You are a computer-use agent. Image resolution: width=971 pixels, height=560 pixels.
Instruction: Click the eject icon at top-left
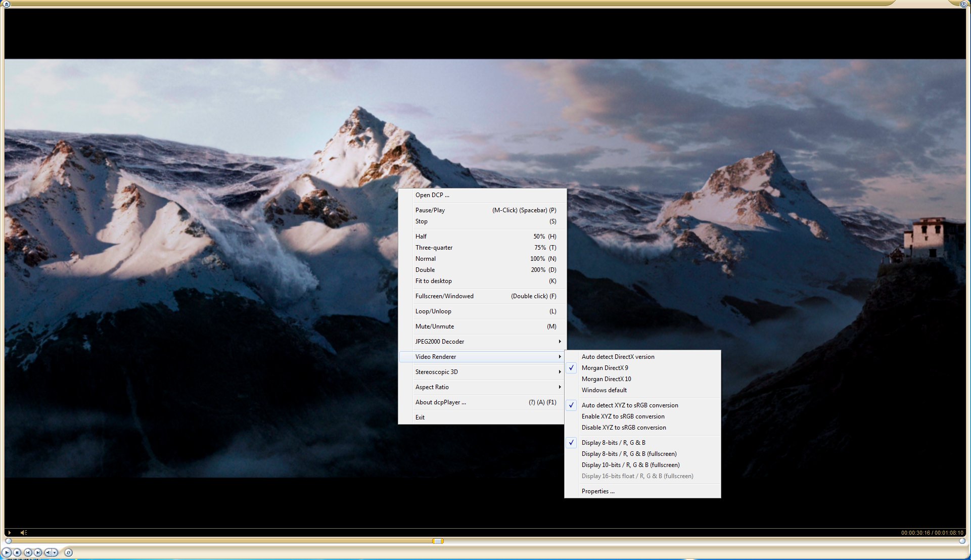7,4
